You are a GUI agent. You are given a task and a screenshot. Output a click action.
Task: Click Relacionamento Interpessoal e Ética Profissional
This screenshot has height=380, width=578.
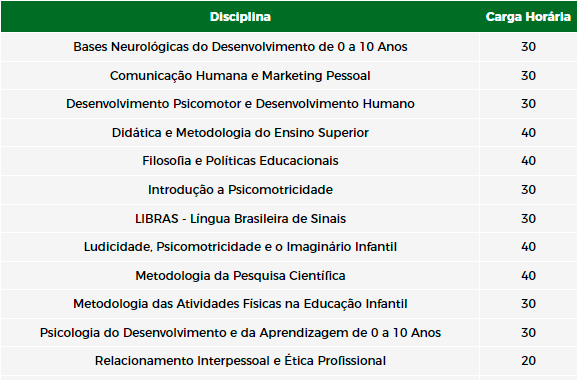click(x=240, y=361)
